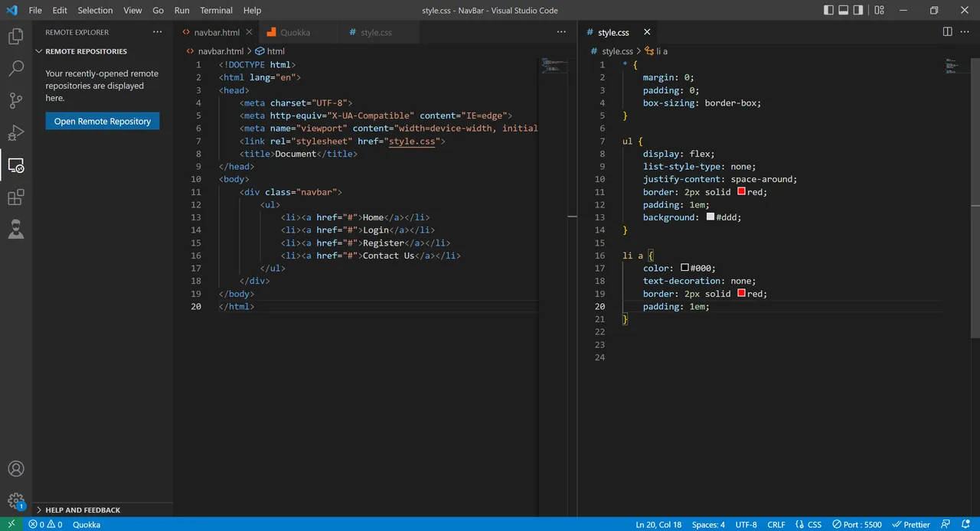This screenshot has width=980, height=531.
Task: Click the #ddd background color swatch
Action: 710,217
